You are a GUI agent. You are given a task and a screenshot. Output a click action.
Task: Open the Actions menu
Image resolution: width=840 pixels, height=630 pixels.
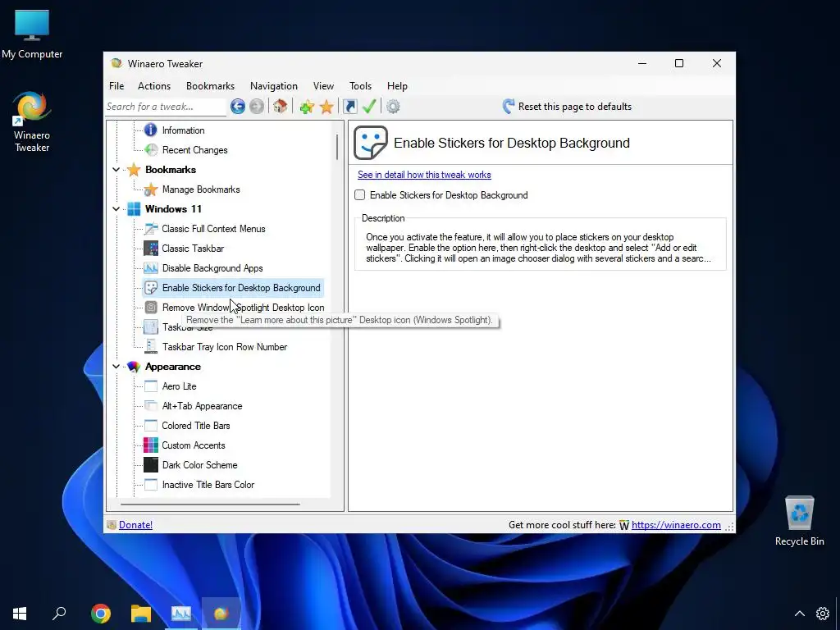154,85
